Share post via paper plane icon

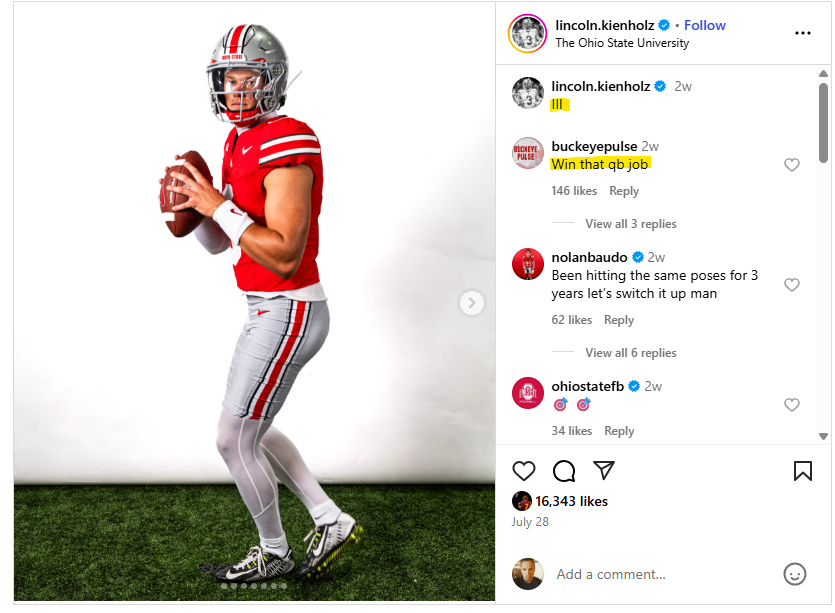[603, 470]
